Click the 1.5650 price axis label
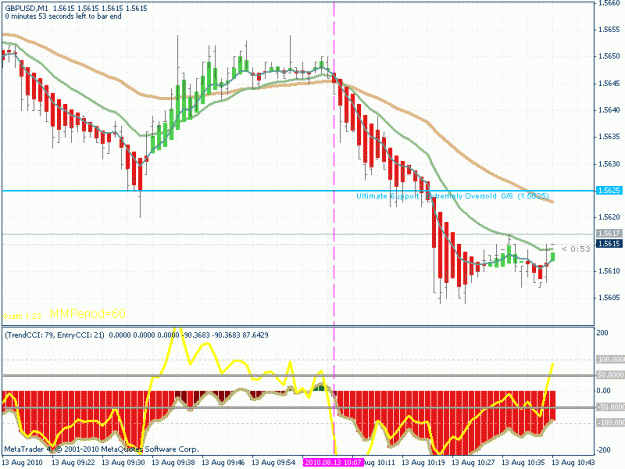This screenshot has height=469, width=625. (x=609, y=56)
